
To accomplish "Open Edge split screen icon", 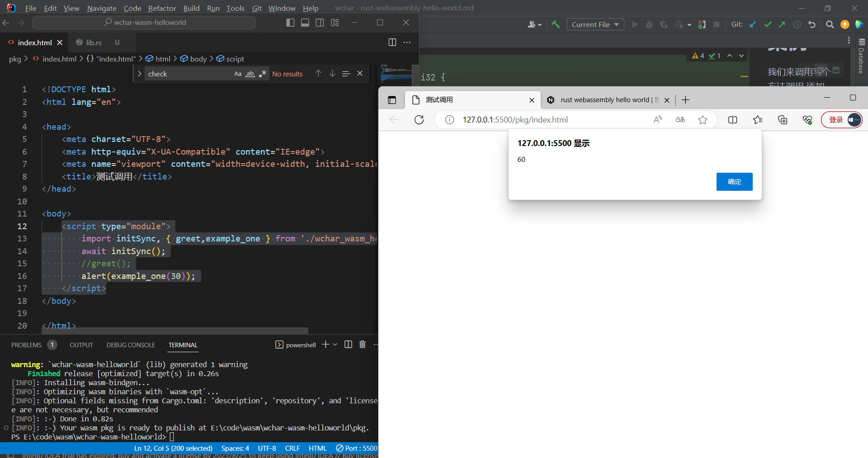I will tap(733, 120).
